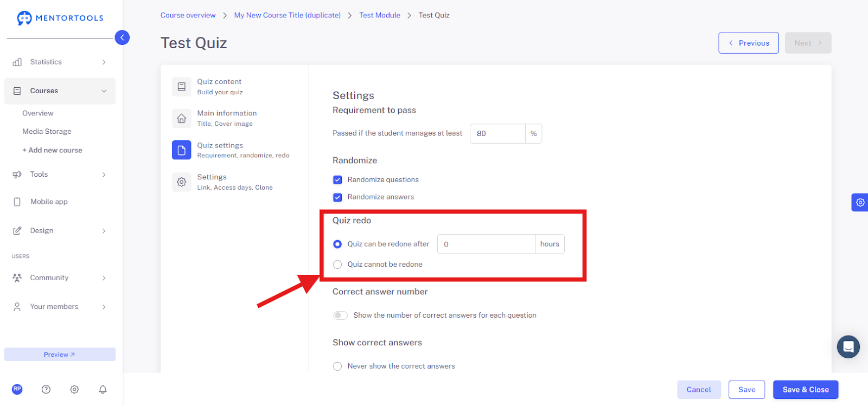Collapse the sidebar with the blue arrow button
This screenshot has height=406, width=868.
tap(122, 37)
